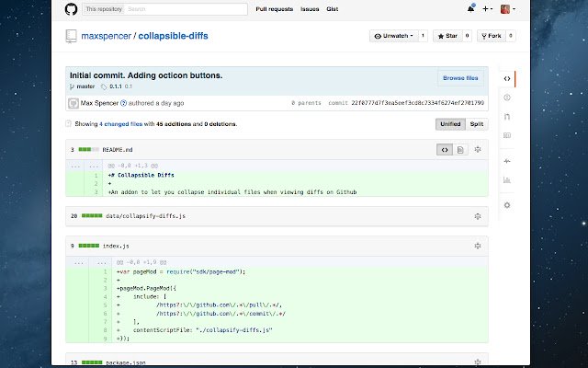588x368 pixels.
Task: Open the notifications bell
Action: pyautogui.click(x=470, y=9)
